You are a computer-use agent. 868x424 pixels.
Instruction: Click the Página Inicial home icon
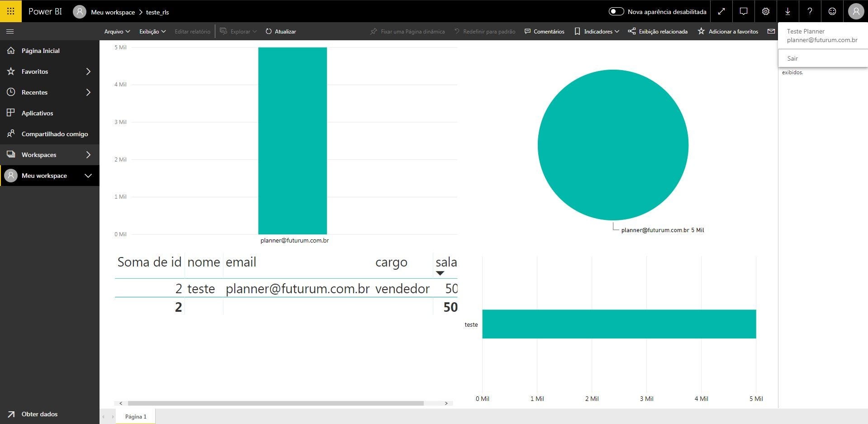click(x=11, y=51)
